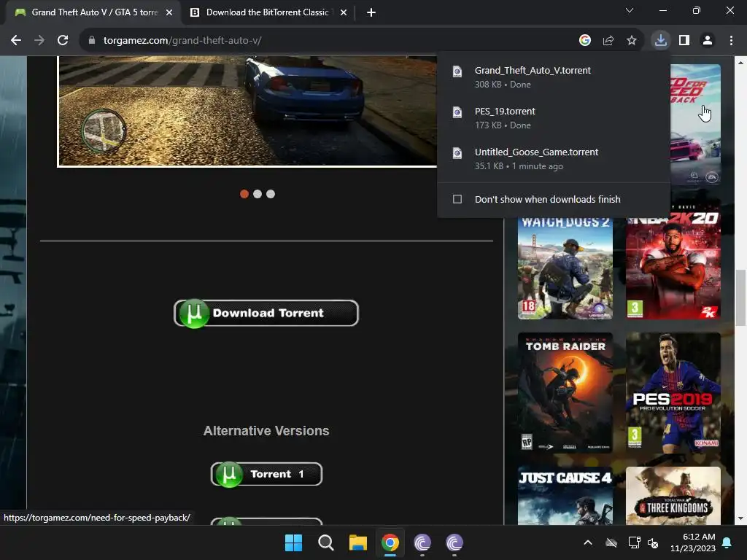The height and width of the screenshot is (560, 747).
Task: Open the Just Cause 4 cover
Action: tap(565, 495)
